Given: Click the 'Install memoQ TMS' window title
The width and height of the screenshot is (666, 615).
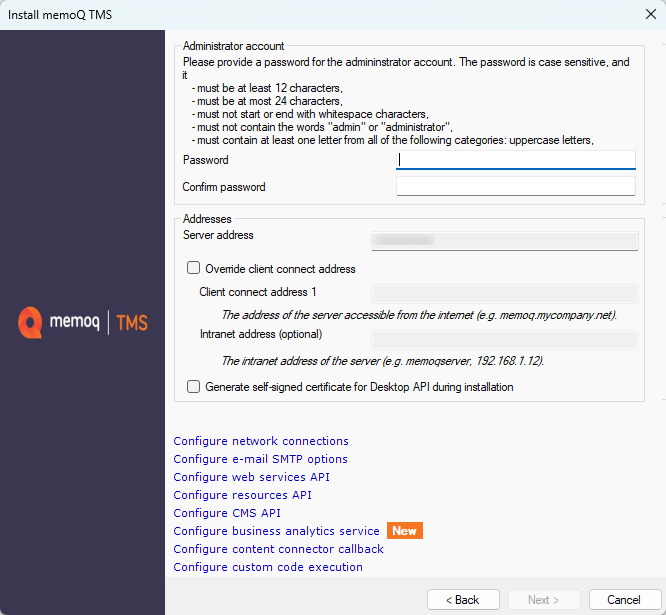Looking at the screenshot, I should pos(60,15).
